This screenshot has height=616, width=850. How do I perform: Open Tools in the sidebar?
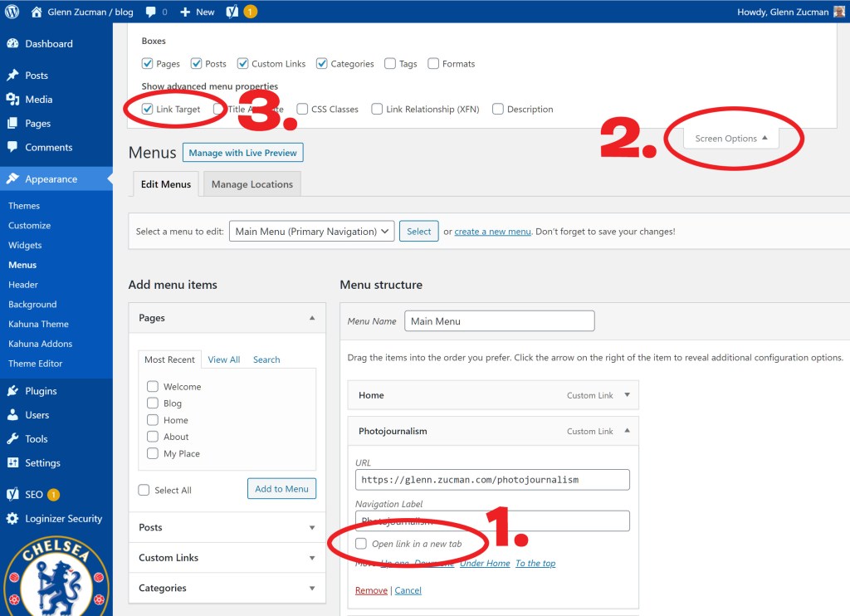[x=37, y=439]
